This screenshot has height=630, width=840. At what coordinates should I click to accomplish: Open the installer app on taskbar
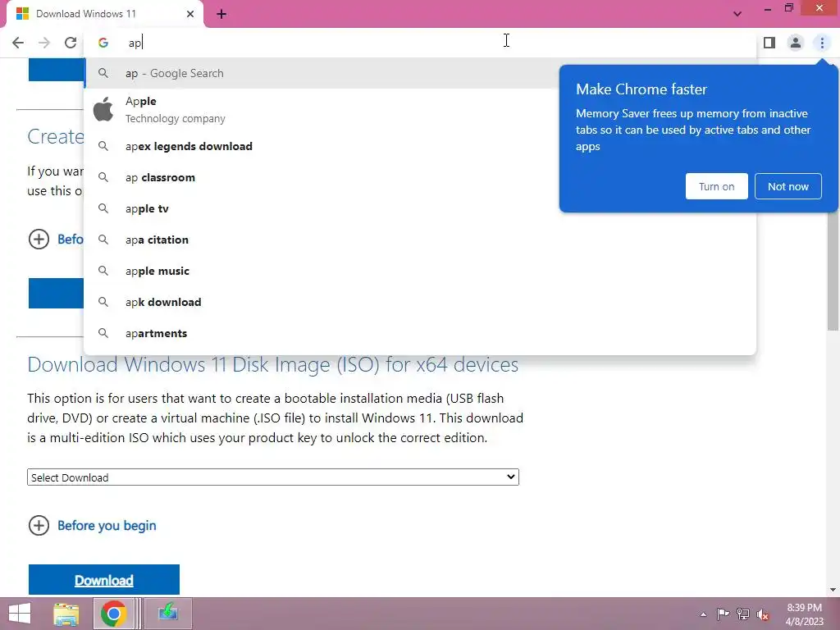(167, 614)
